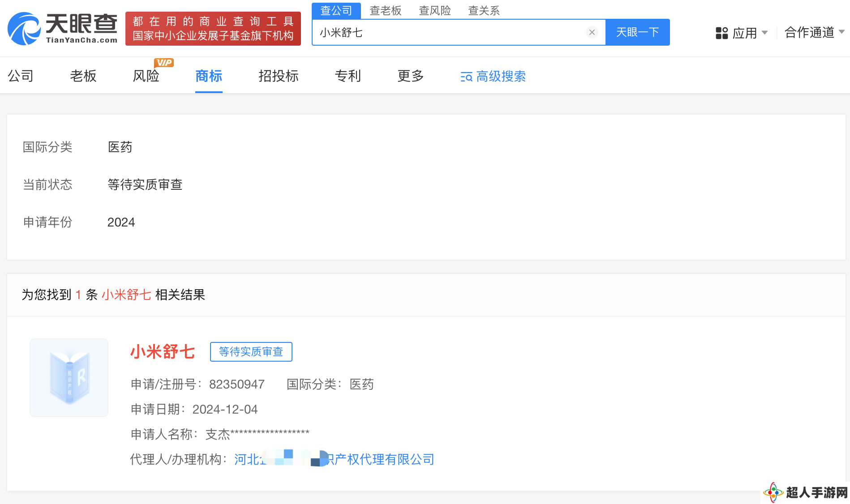Click the apps grid icon beside 应用
Image resolution: width=850 pixels, height=504 pixels.
click(721, 33)
